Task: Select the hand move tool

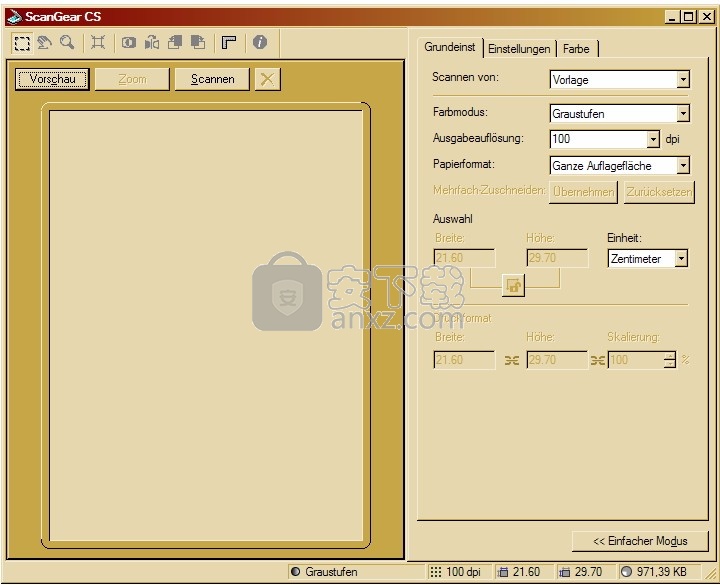Action: pyautogui.click(x=45, y=43)
